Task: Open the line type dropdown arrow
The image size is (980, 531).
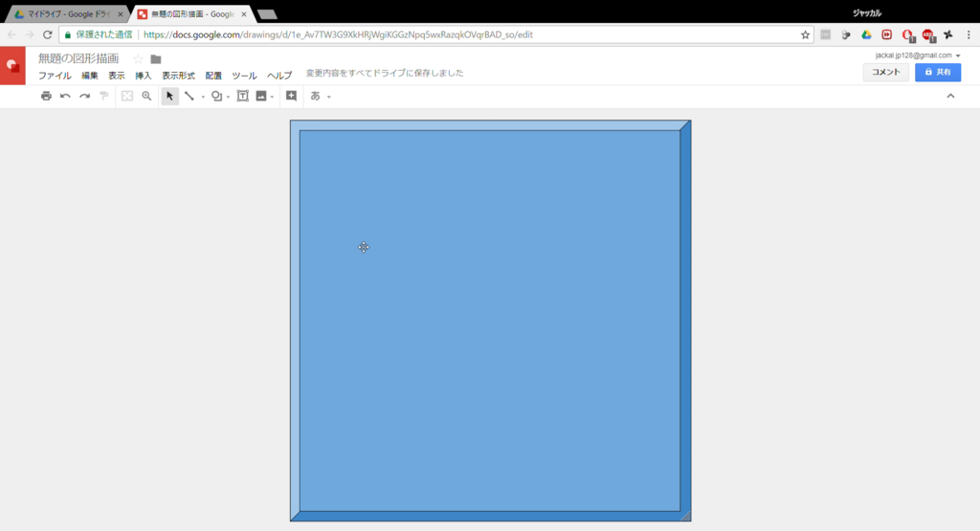Action: tap(203, 97)
